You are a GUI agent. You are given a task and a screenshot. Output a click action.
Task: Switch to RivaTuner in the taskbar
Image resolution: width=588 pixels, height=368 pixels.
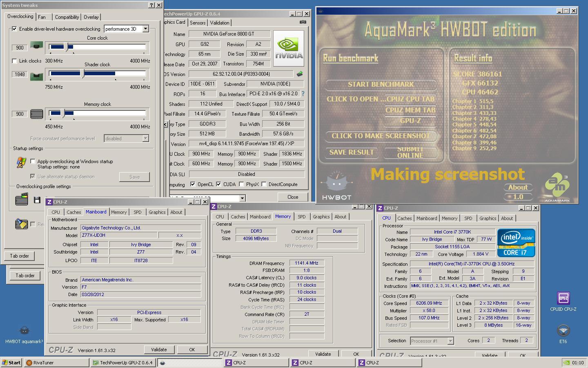56,363
